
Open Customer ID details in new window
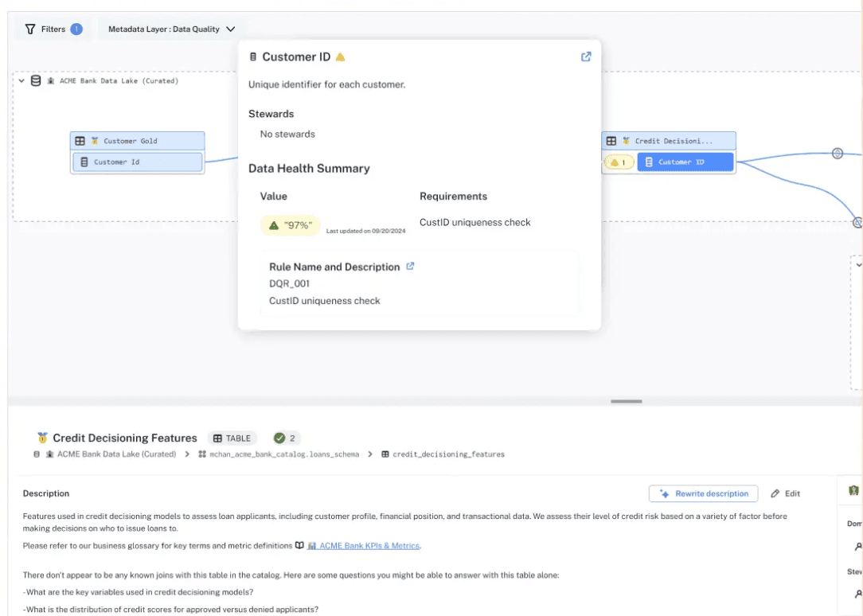click(586, 57)
